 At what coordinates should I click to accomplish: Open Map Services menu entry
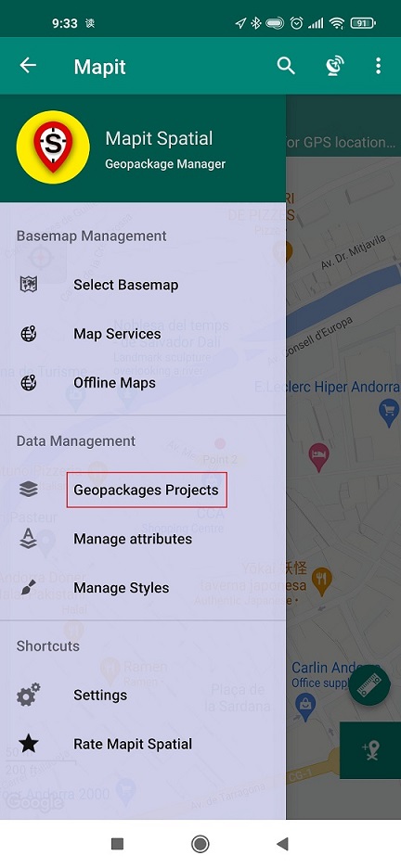point(143,334)
